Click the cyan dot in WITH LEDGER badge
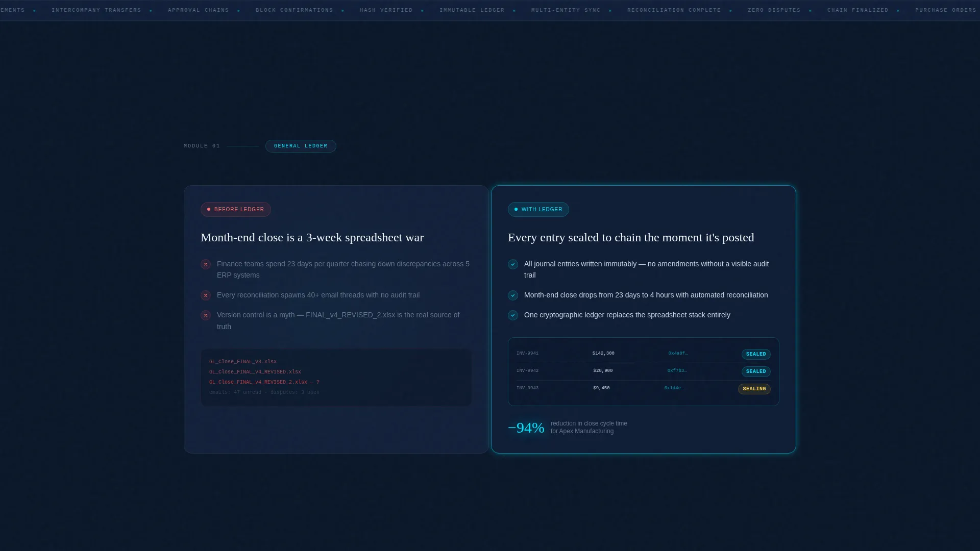Image resolution: width=980 pixels, height=551 pixels. [x=516, y=209]
